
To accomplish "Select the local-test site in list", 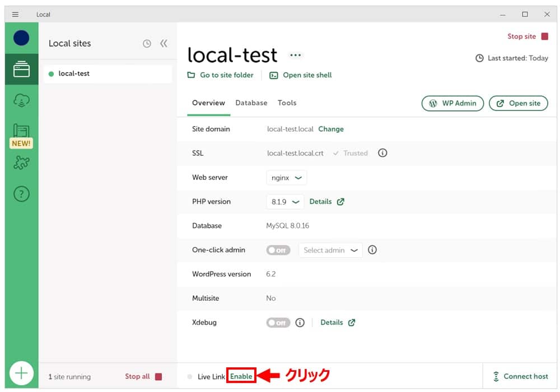I will pos(107,73).
